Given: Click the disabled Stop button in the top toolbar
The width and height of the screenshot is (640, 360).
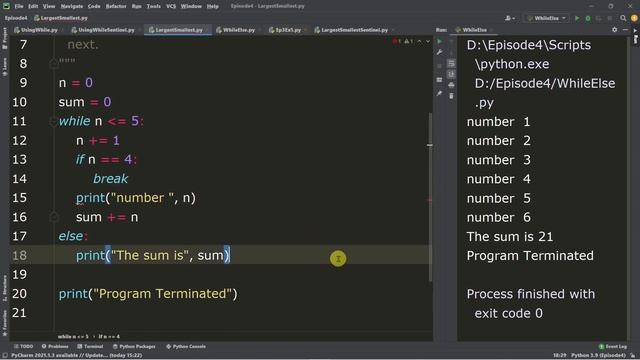Looking at the screenshot, I should [x=610, y=18].
